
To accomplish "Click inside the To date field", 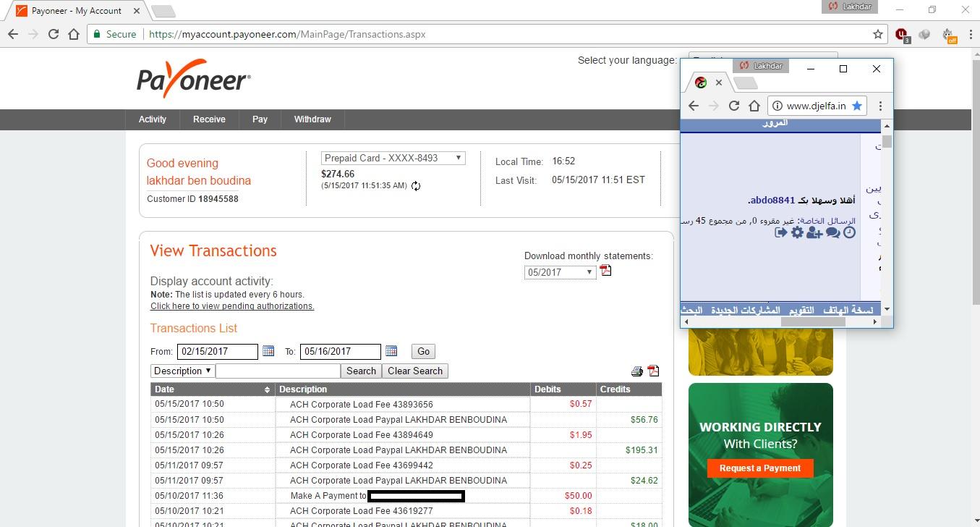I will coord(340,352).
